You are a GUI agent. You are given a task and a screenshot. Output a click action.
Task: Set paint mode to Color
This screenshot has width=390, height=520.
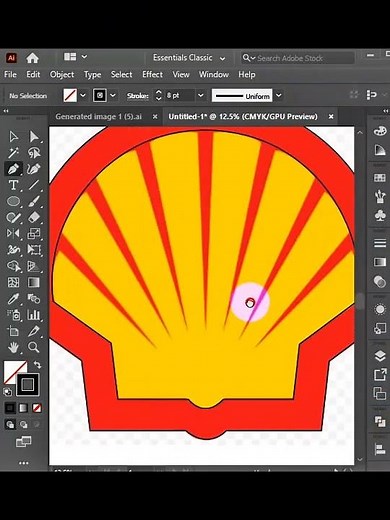click(10, 408)
